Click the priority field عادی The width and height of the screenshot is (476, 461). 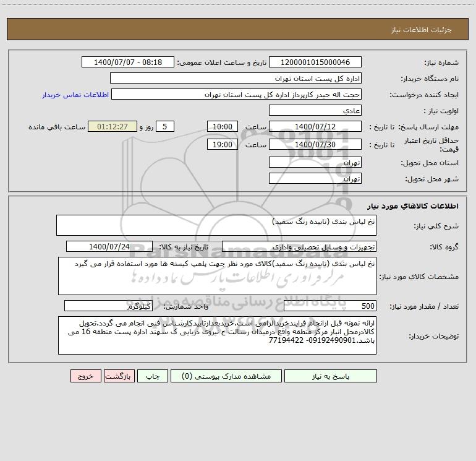(x=315, y=110)
